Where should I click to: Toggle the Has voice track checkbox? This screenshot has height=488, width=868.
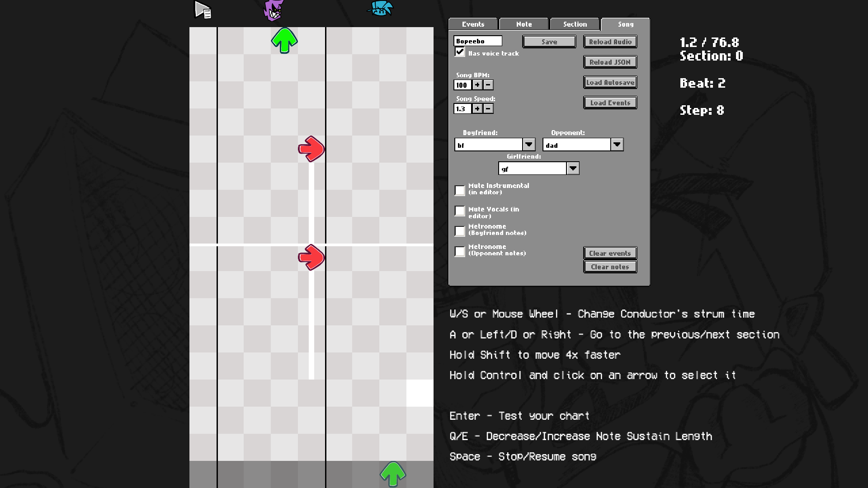click(460, 52)
